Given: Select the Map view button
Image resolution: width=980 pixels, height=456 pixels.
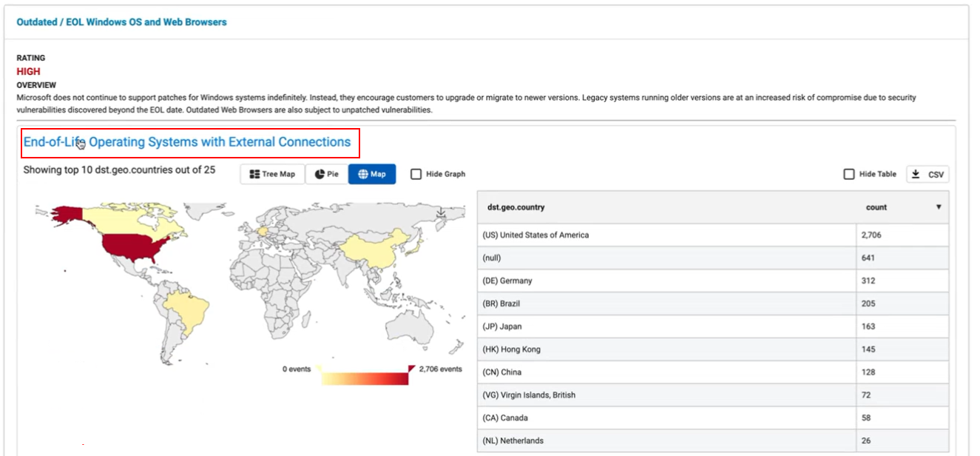Looking at the screenshot, I should [371, 174].
